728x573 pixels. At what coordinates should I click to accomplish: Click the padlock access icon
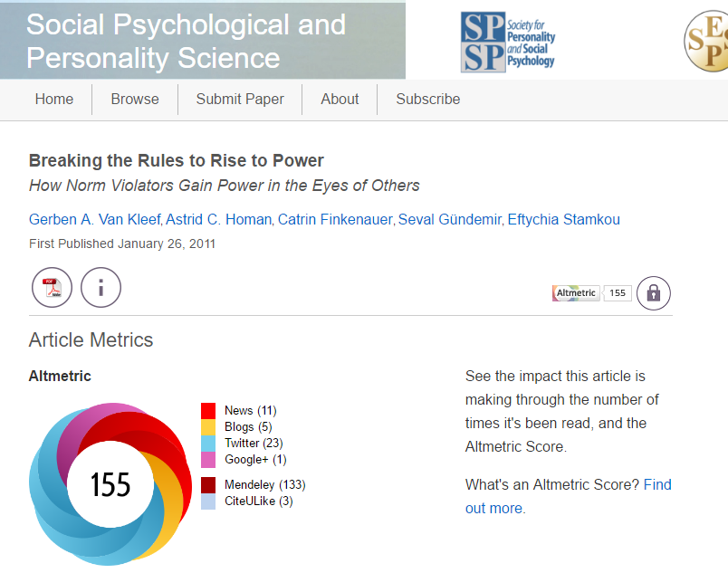coord(653,292)
